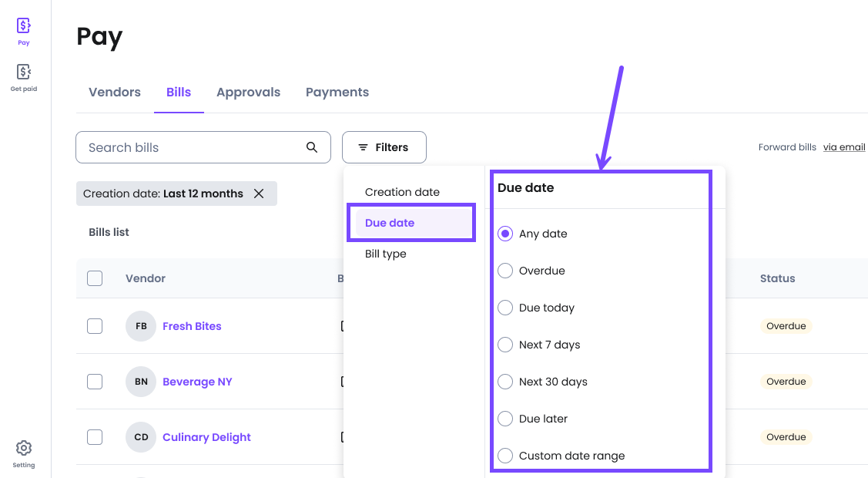This screenshot has height=478, width=868.
Task: Open the Filters dropdown
Action: tap(384, 147)
